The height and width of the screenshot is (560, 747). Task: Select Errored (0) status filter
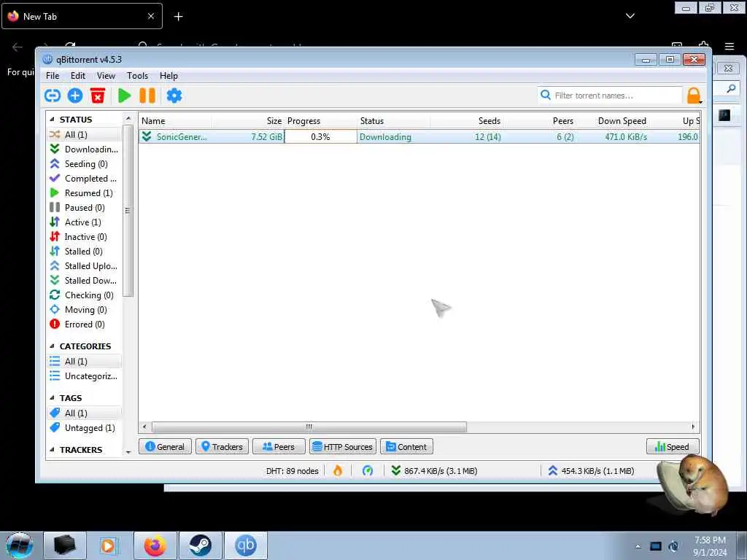click(85, 324)
